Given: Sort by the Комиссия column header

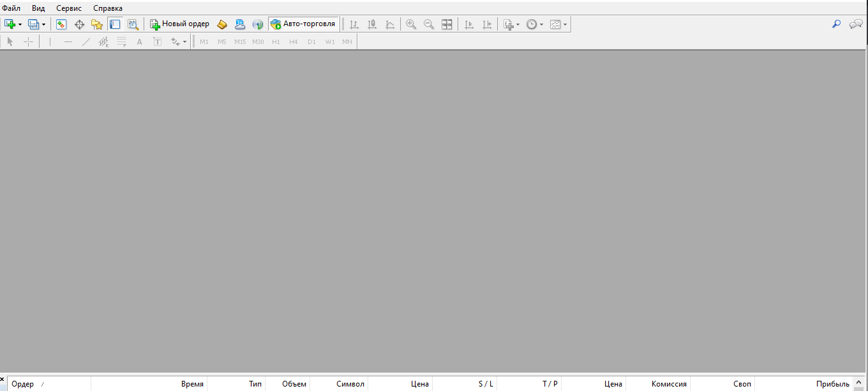Looking at the screenshot, I should coord(658,384).
